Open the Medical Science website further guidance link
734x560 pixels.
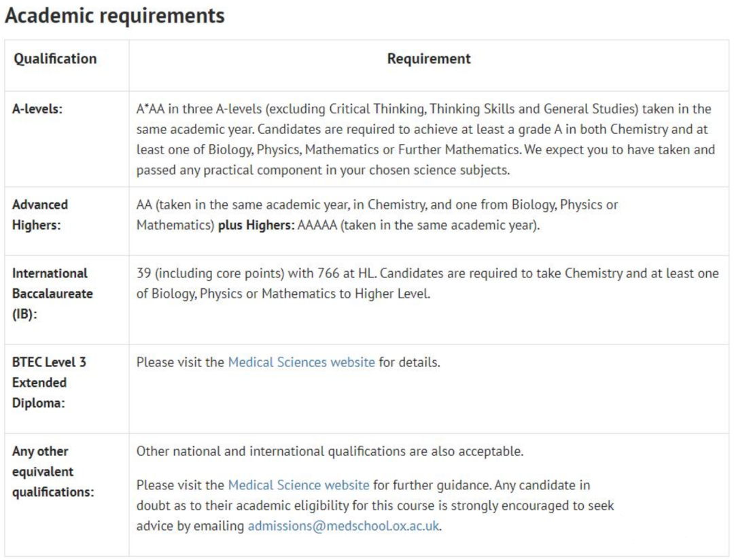[x=298, y=485]
